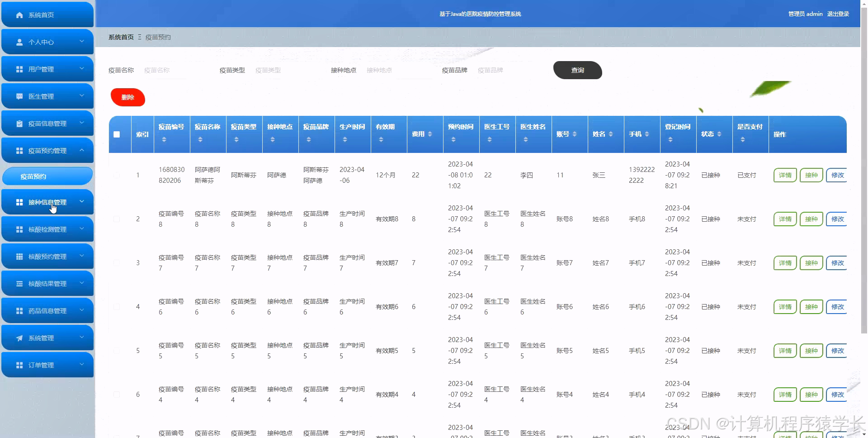868x438 pixels.
Task: Check the checkbox for row 疫苗编号6
Action: (x=117, y=307)
